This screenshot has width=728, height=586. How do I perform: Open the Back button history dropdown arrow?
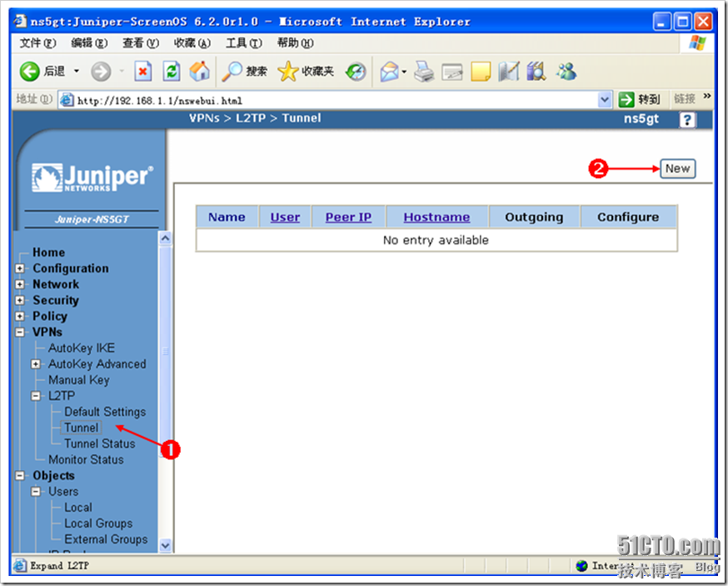[x=77, y=72]
